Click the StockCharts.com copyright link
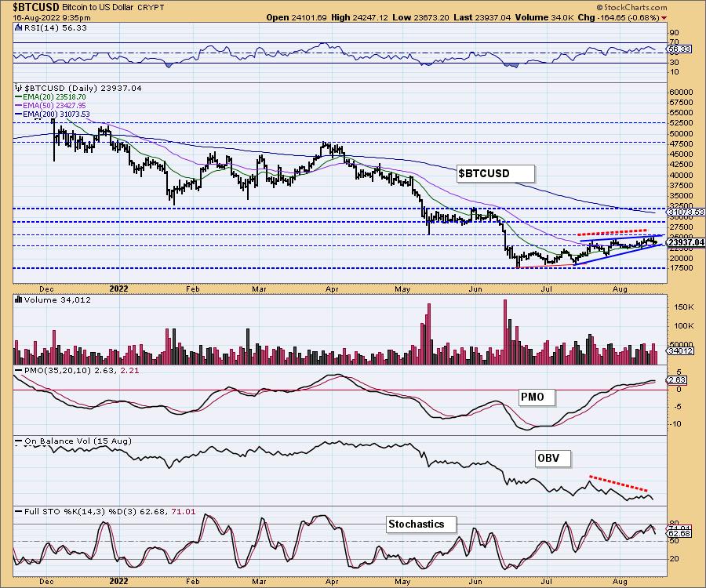 point(631,7)
